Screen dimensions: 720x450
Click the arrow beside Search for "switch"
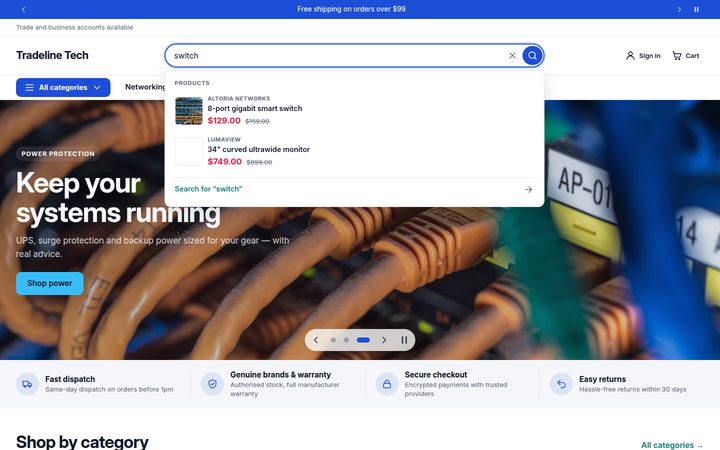(x=529, y=189)
